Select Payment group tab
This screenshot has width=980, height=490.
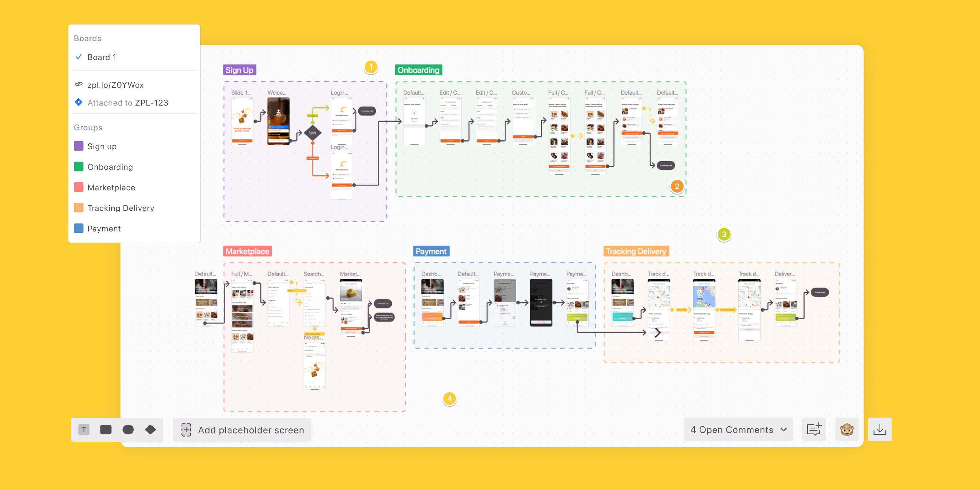(x=104, y=228)
